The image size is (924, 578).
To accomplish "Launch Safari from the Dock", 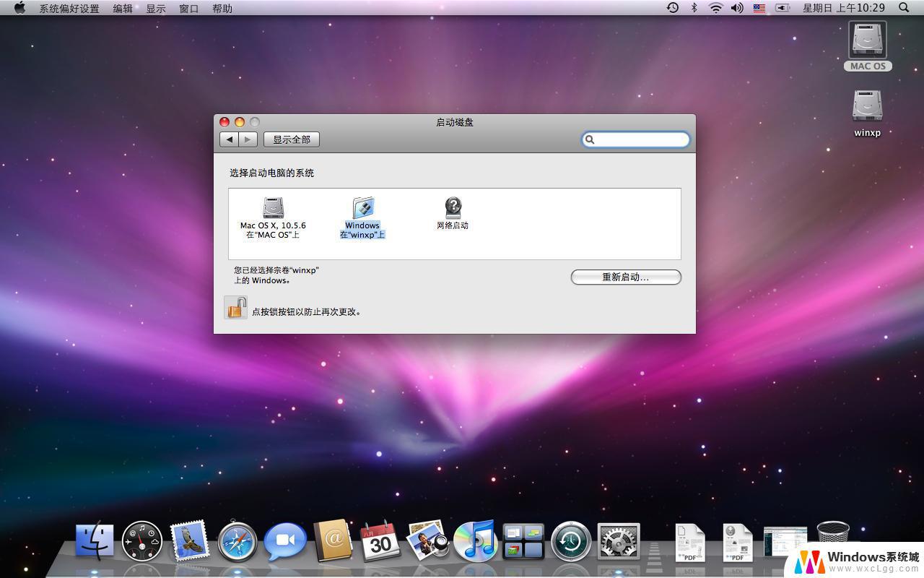I will click(237, 541).
